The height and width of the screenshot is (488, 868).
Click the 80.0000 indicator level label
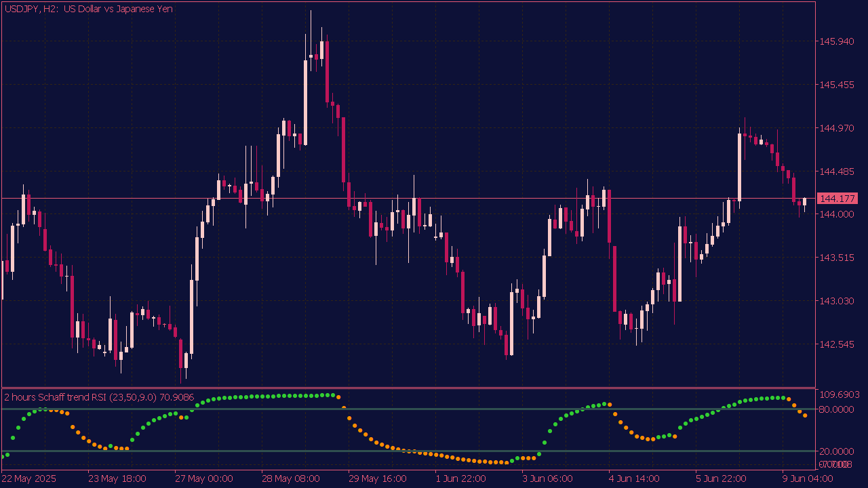(837, 409)
